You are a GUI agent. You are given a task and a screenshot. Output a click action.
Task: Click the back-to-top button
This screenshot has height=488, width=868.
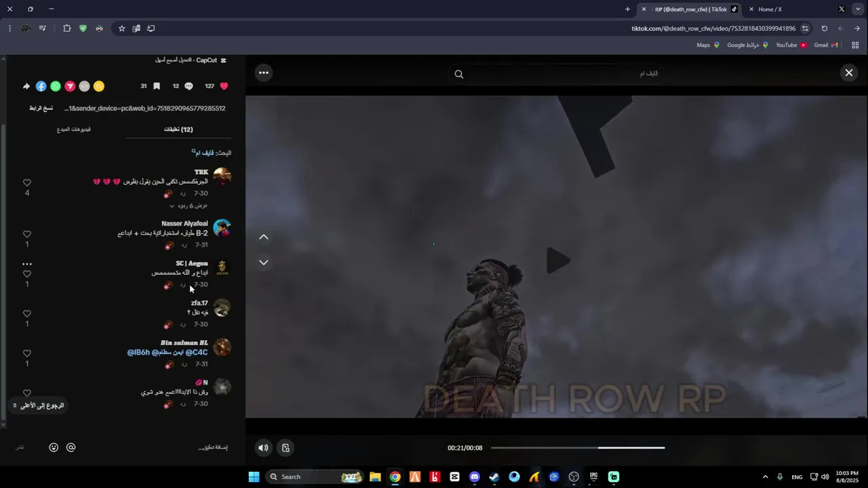pyautogui.click(x=39, y=405)
